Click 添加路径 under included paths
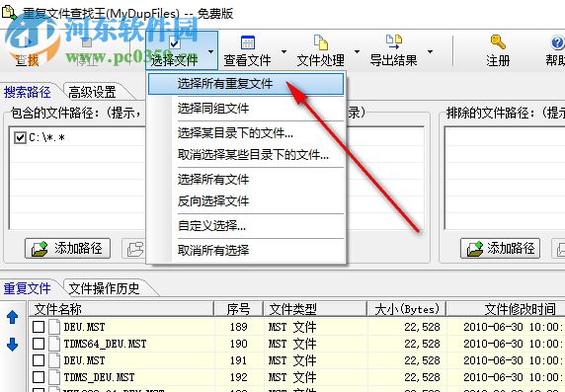 [68, 248]
